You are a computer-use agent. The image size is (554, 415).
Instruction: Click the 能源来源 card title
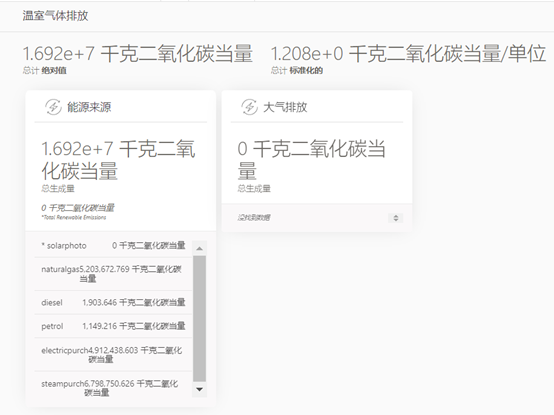pos(89,107)
